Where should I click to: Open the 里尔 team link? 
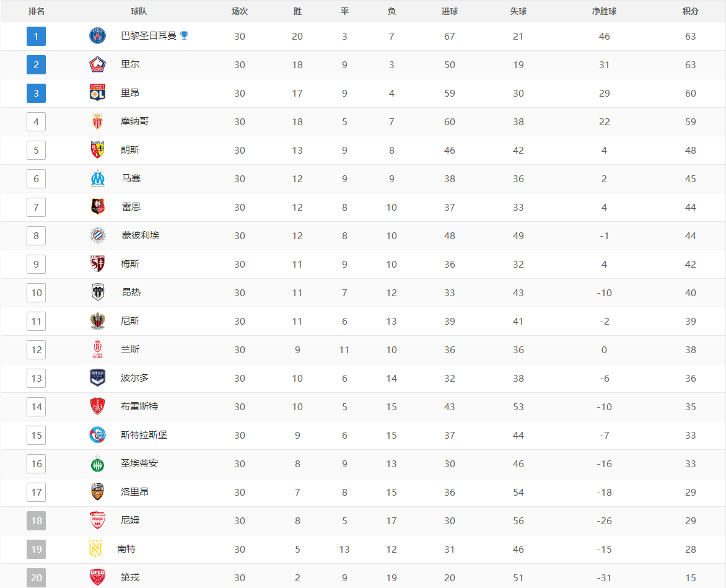130,64
